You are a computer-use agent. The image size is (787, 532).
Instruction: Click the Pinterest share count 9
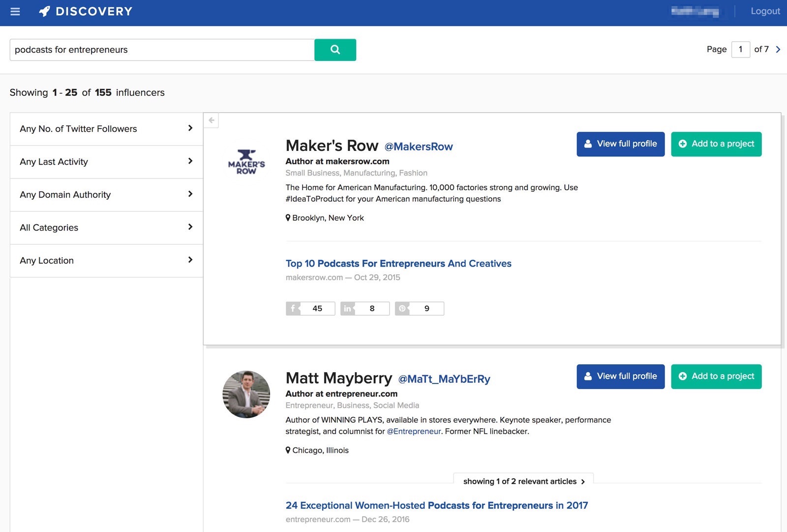(x=420, y=308)
